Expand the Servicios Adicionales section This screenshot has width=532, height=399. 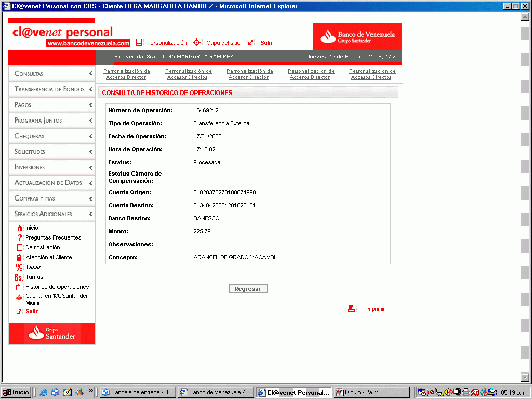(52, 214)
